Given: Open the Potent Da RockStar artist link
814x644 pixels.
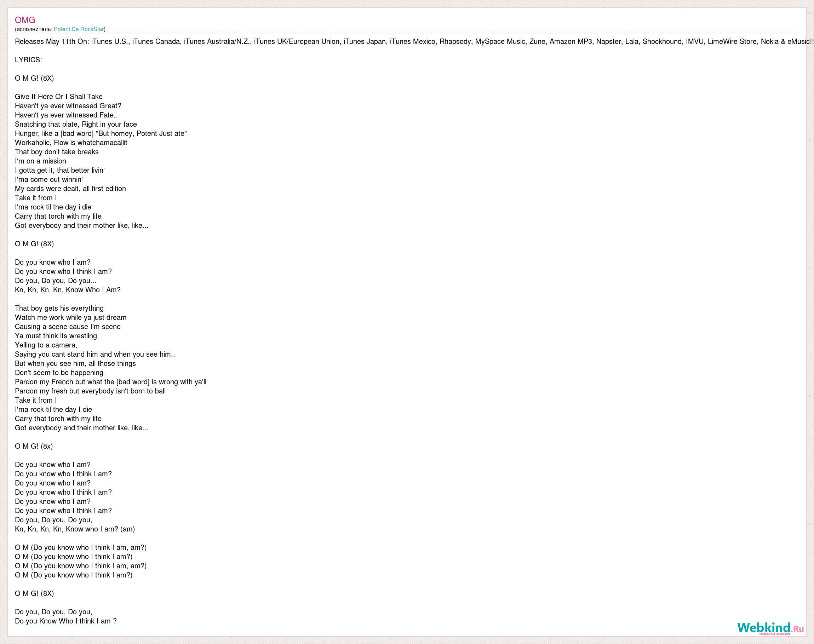Looking at the screenshot, I should point(79,29).
